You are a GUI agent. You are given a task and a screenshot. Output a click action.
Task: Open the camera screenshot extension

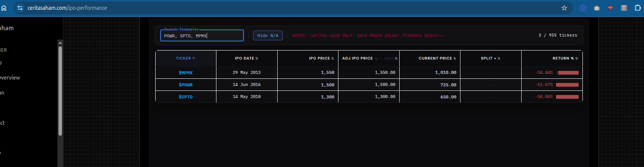pos(597,8)
